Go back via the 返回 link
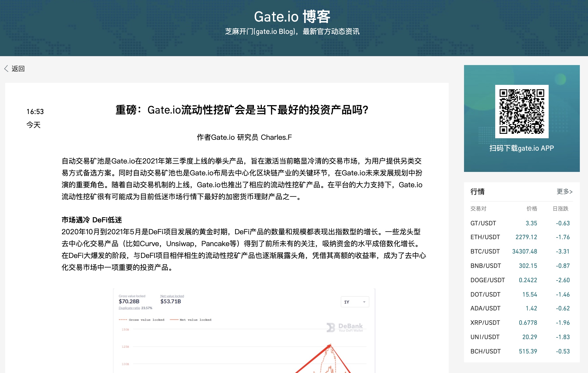 (x=18, y=69)
